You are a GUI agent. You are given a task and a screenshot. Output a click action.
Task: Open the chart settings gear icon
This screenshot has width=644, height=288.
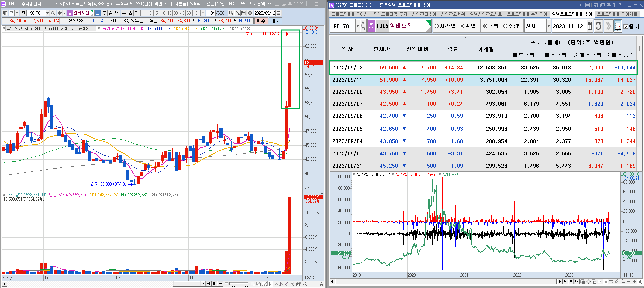250,13
